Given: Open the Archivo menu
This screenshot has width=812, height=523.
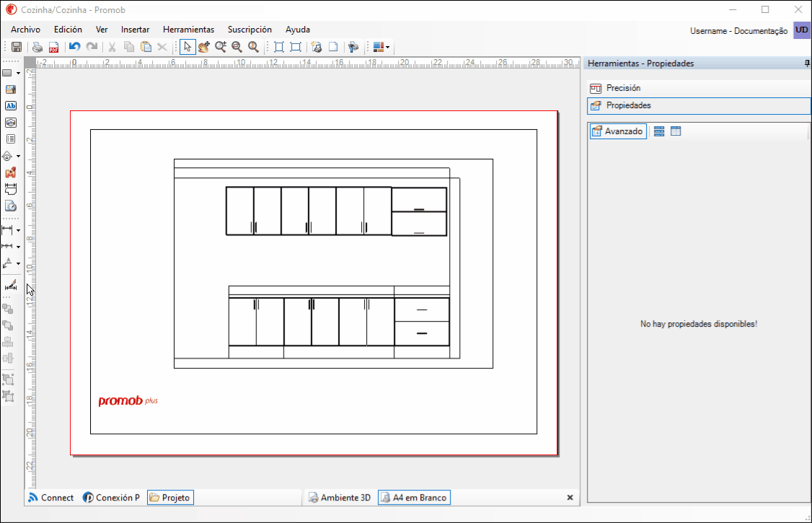Looking at the screenshot, I should tap(25, 30).
